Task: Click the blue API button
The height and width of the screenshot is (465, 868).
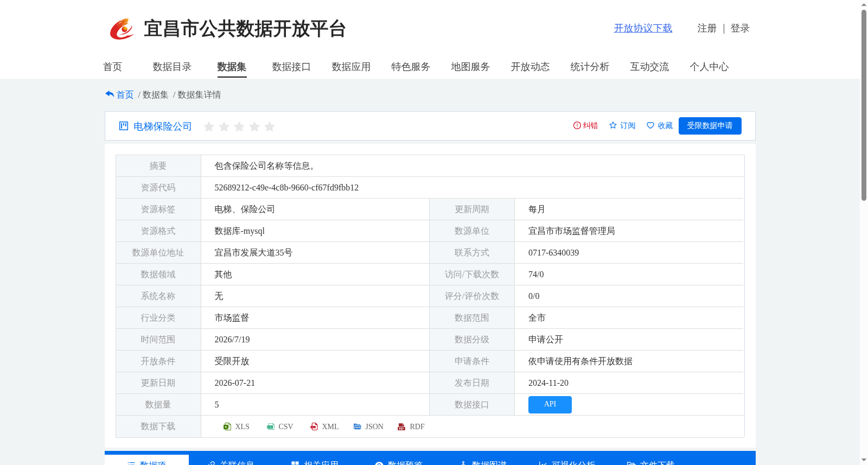Action: coord(550,404)
